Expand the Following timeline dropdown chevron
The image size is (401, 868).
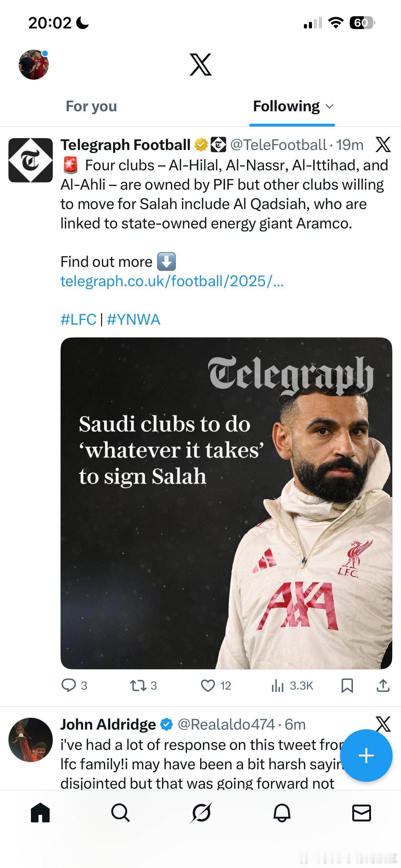pos(329,107)
